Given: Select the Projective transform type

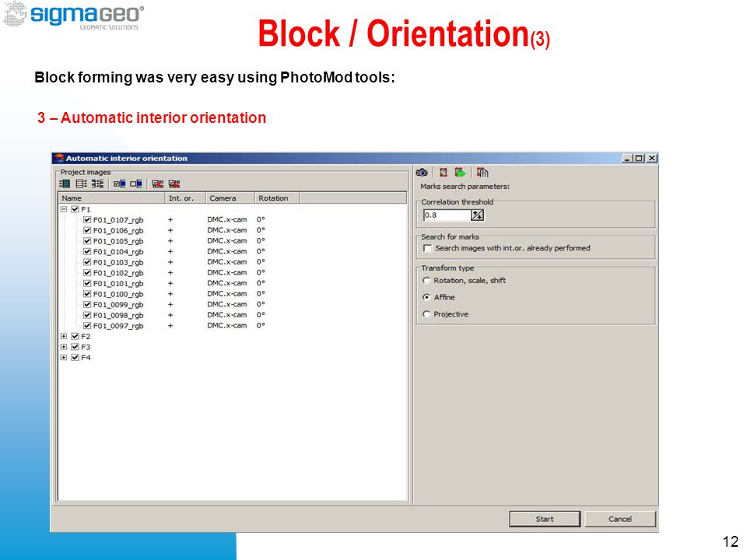Looking at the screenshot, I should pos(426,314).
